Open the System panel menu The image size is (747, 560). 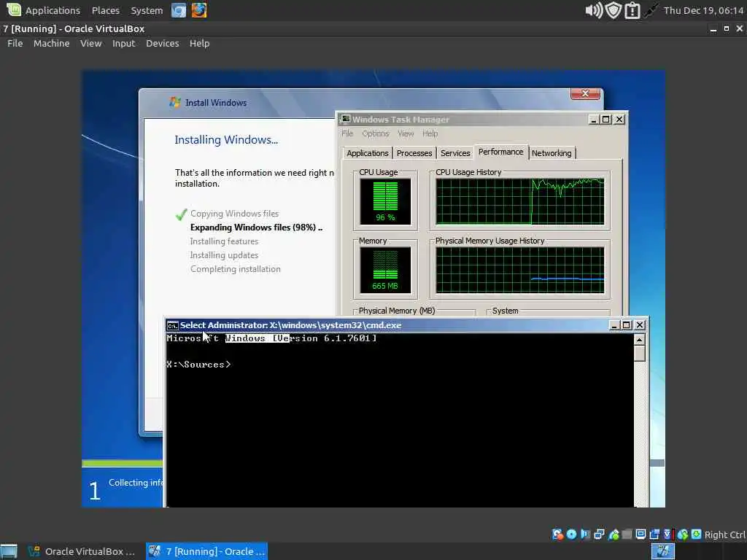click(x=147, y=10)
